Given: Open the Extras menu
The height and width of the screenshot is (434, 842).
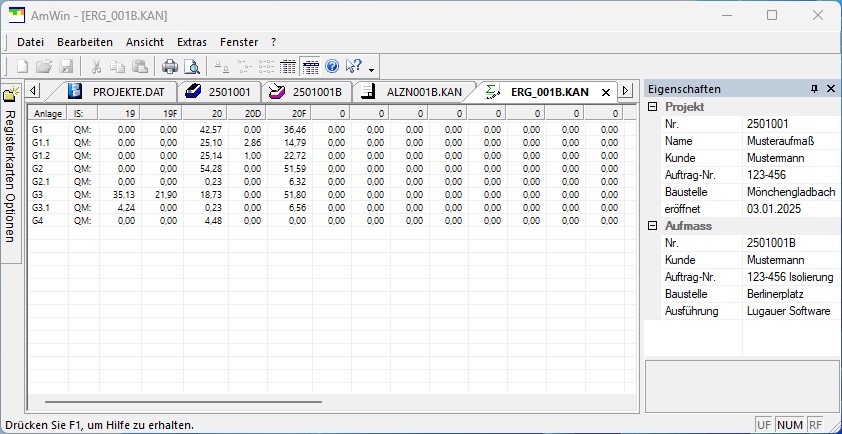Looking at the screenshot, I should pos(192,42).
